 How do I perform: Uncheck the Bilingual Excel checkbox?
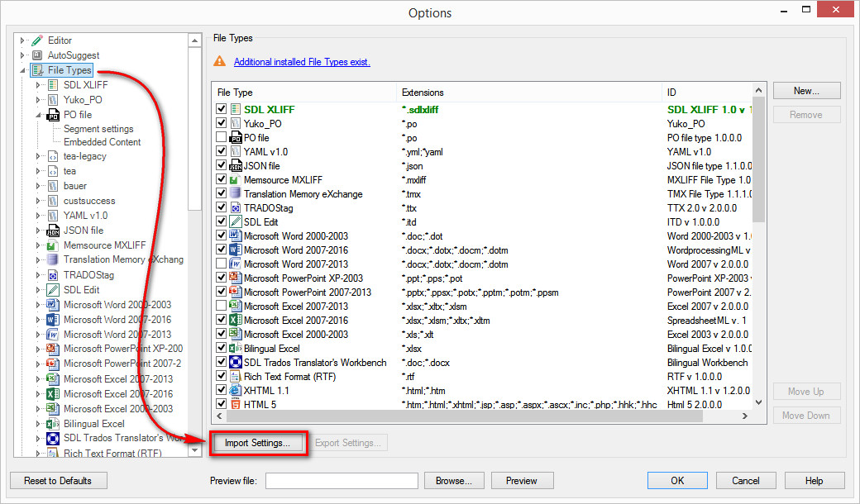pyautogui.click(x=221, y=348)
